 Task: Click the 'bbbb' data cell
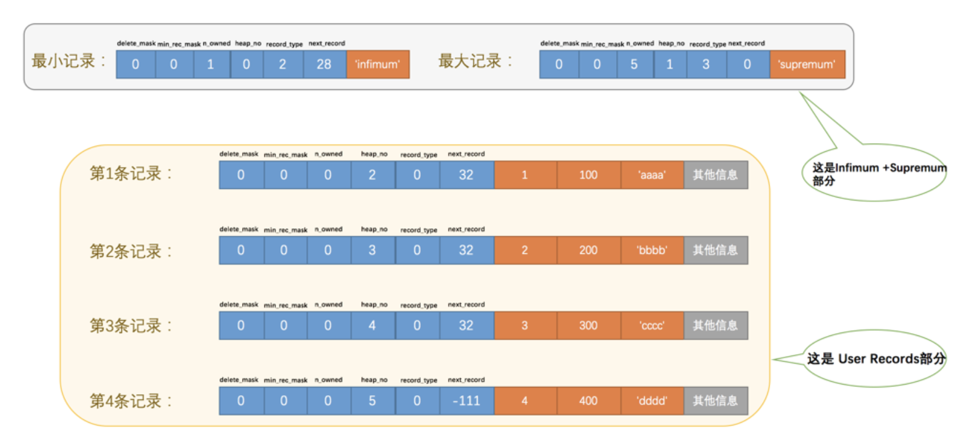(x=652, y=250)
